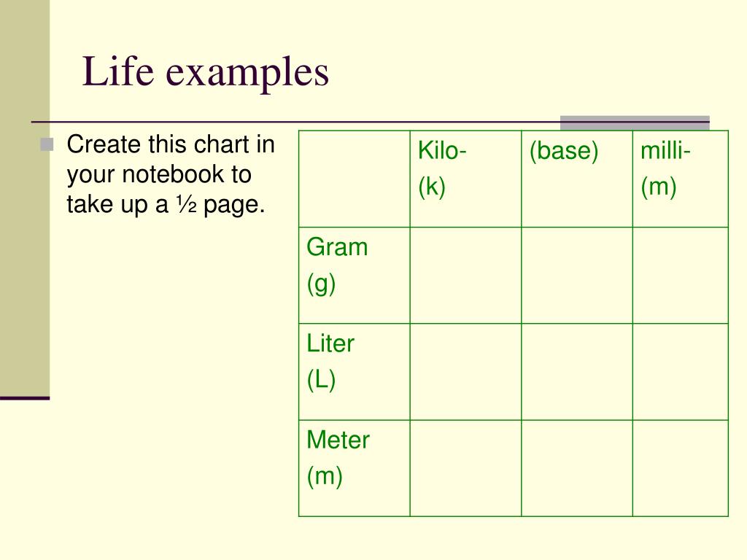The image size is (747, 560).
Task: Select the (base) header cell
Action: 577,179
